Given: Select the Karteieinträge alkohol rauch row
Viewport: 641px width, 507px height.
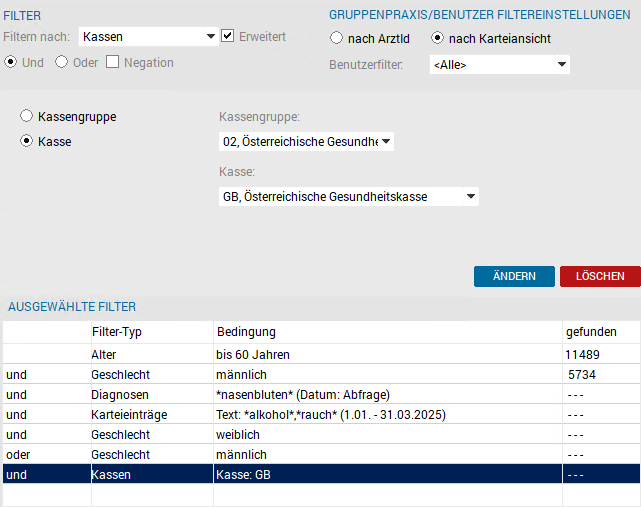Looking at the screenshot, I should tap(321, 414).
